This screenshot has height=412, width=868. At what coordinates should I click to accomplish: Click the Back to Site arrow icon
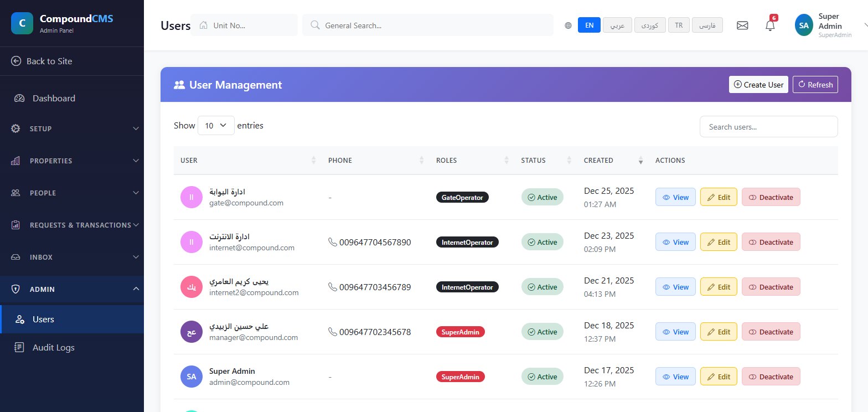click(x=16, y=61)
